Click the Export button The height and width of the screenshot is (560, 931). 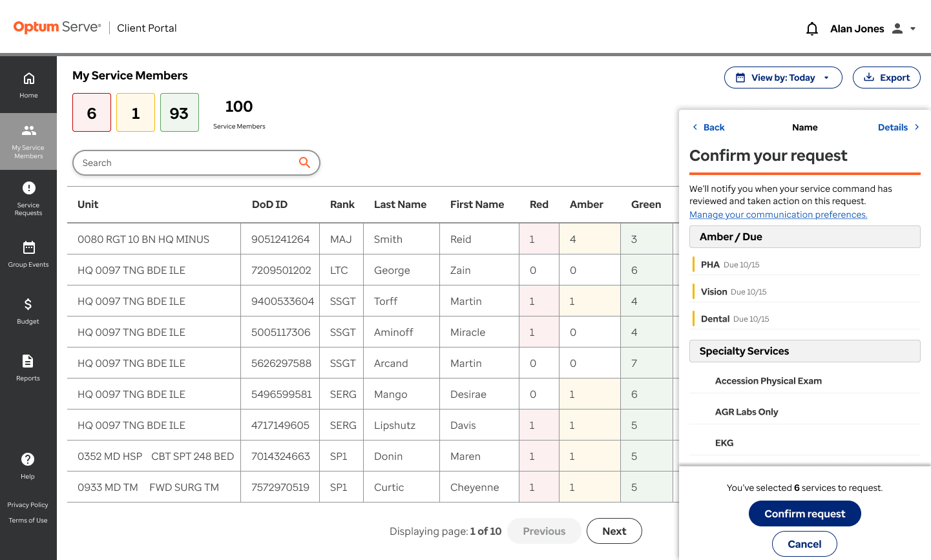pyautogui.click(x=886, y=78)
